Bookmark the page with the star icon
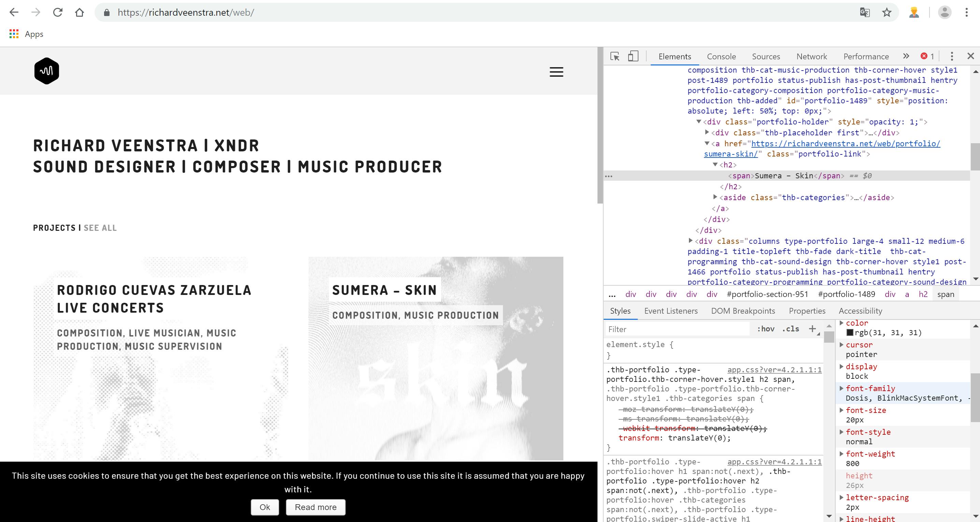 click(x=887, y=13)
